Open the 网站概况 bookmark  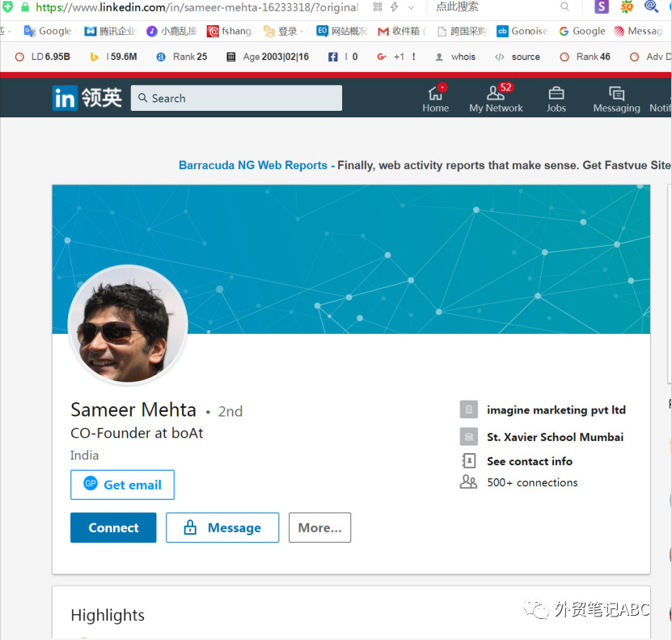coord(341,31)
